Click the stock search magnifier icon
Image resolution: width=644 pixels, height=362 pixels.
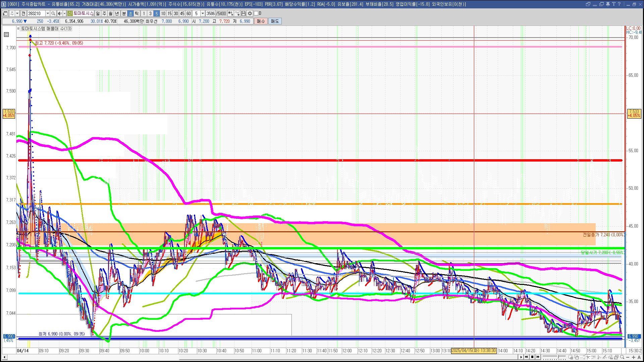pyautogui.click(x=53, y=13)
